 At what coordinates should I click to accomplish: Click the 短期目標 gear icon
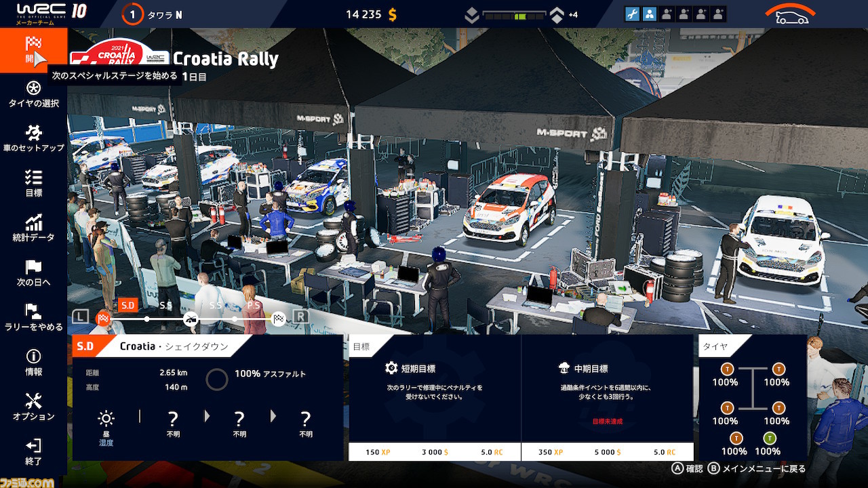pyautogui.click(x=391, y=368)
